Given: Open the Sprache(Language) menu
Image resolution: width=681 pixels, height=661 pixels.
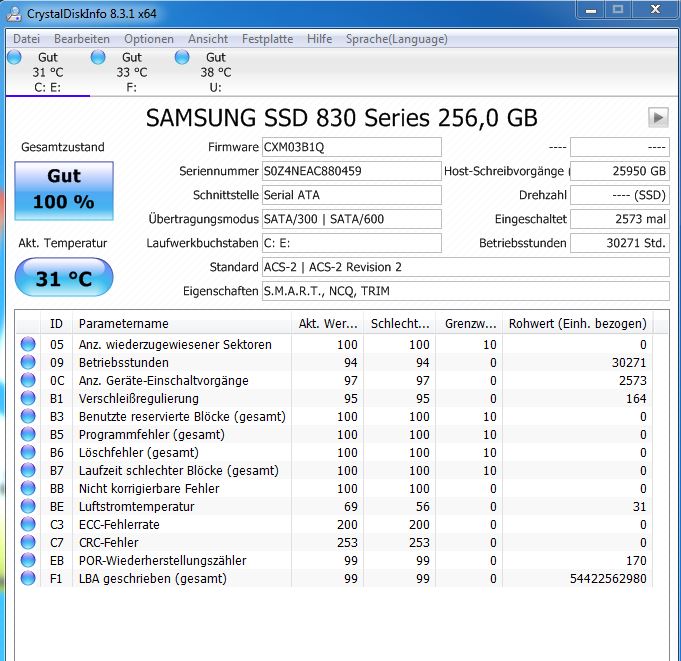Looking at the screenshot, I should point(397,39).
